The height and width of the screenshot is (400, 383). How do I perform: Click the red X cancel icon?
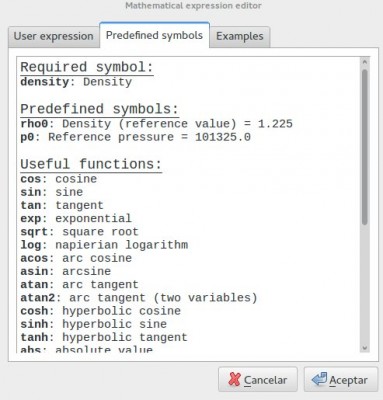point(234,380)
